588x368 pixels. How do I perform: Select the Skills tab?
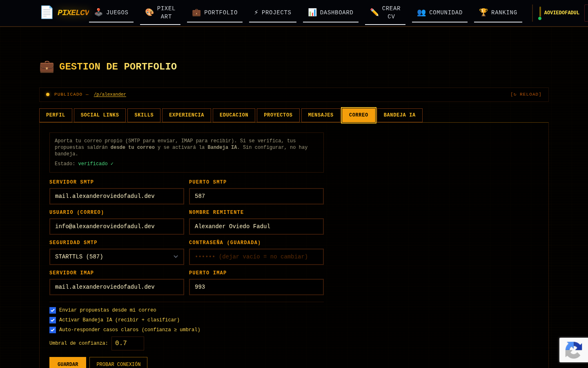(144, 115)
